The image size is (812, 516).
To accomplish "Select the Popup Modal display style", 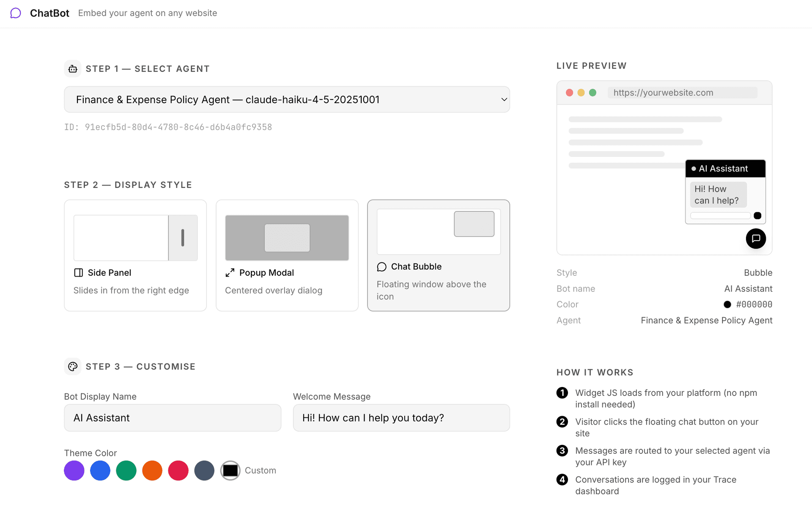I will tap(287, 255).
